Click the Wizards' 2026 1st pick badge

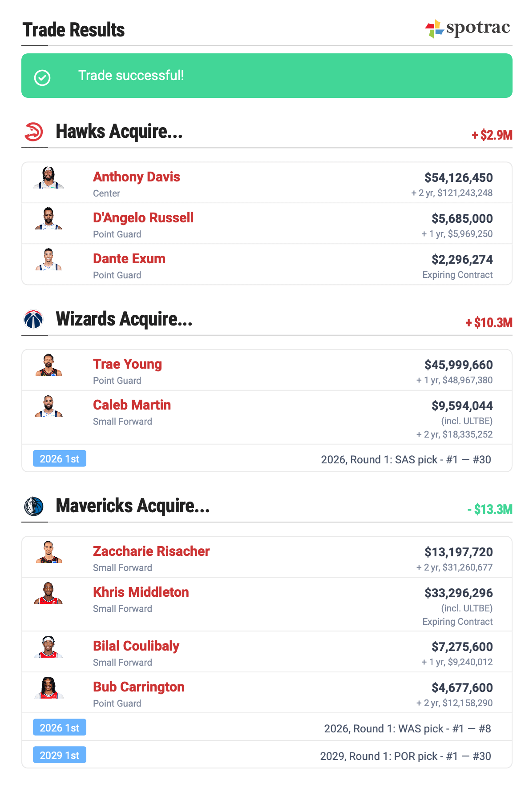[x=60, y=459]
